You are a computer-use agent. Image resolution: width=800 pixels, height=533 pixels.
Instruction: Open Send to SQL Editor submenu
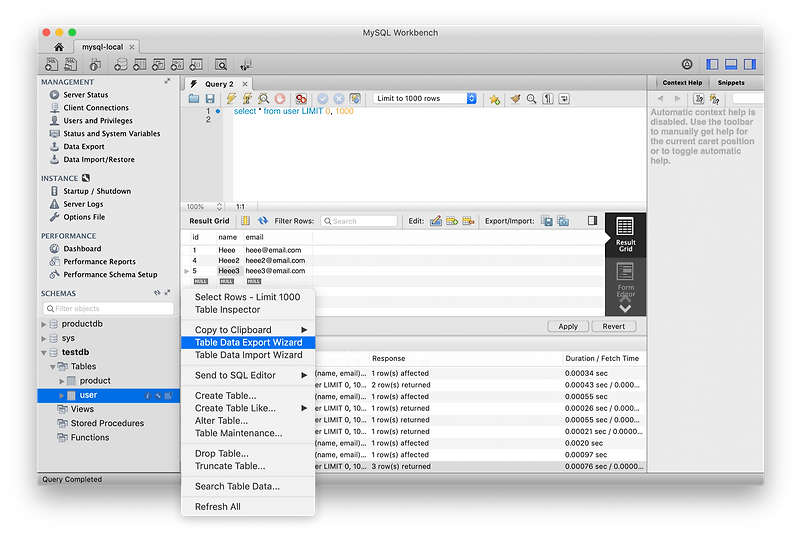click(248, 375)
